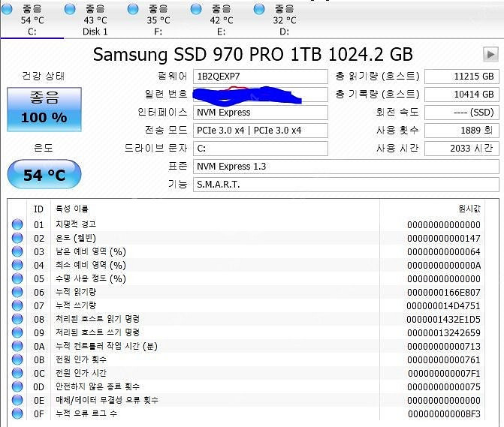
Task: Click the transfer mode field PCIe 3.0 x4
Action: pos(261,131)
